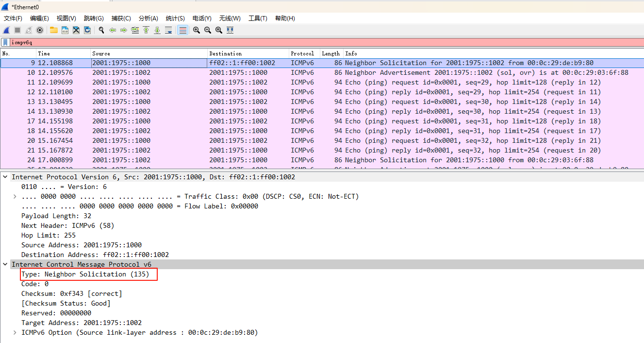Open the 编辑(E) menu
The width and height of the screenshot is (644, 343).
click(x=39, y=18)
